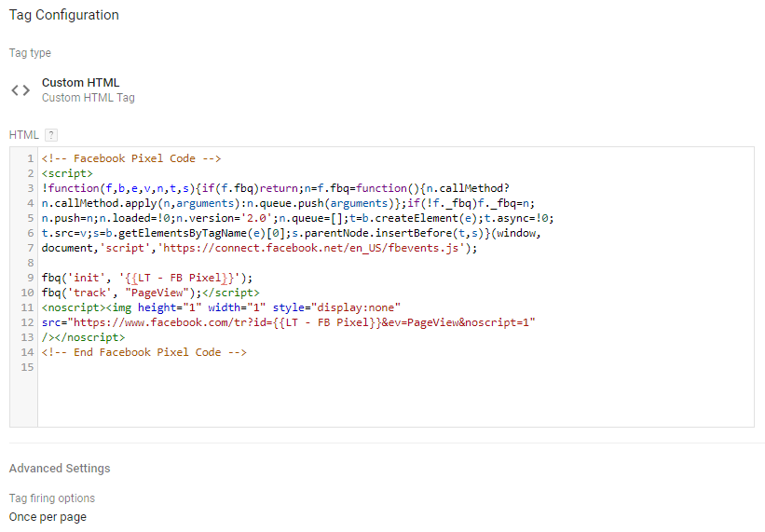The width and height of the screenshot is (765, 532).
Task: Click line number 1 in the gutter
Action: [x=30, y=158]
